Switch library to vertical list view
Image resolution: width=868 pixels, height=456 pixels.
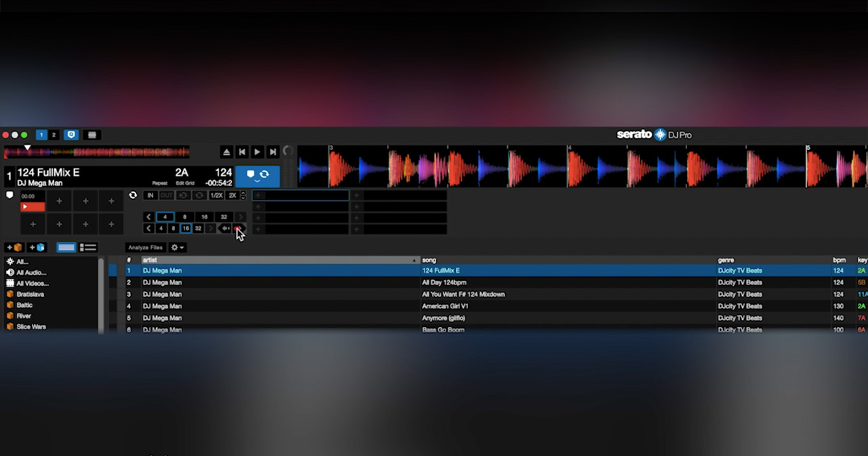click(88, 248)
